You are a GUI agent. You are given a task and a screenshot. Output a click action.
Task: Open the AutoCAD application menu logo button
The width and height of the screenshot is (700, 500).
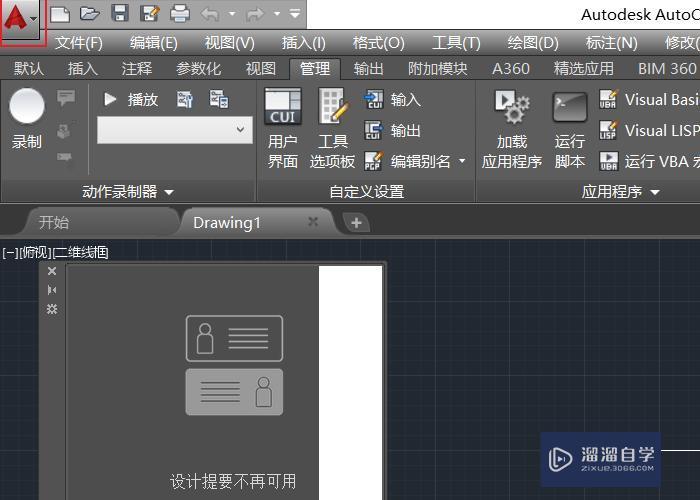click(x=20, y=19)
